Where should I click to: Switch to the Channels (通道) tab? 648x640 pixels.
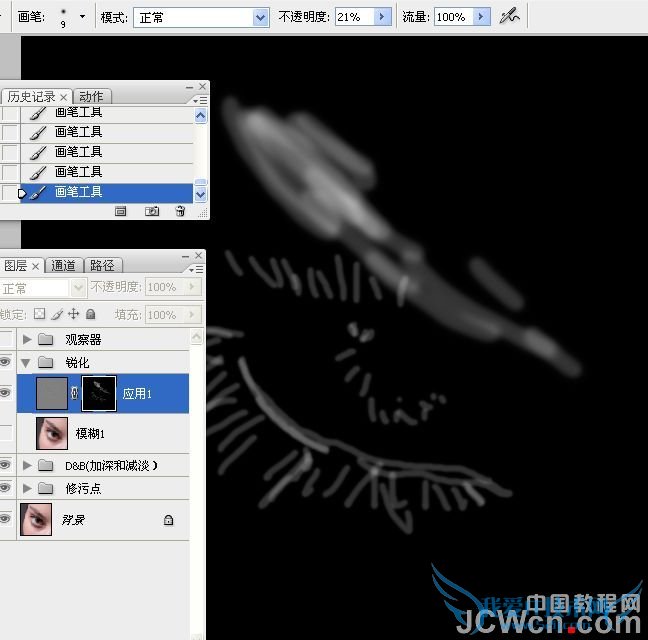point(63,266)
